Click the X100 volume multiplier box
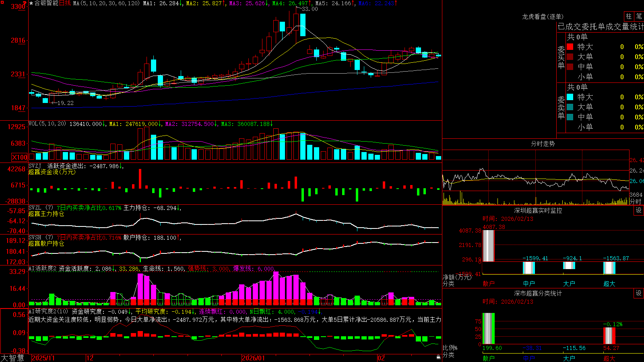 click(20, 157)
